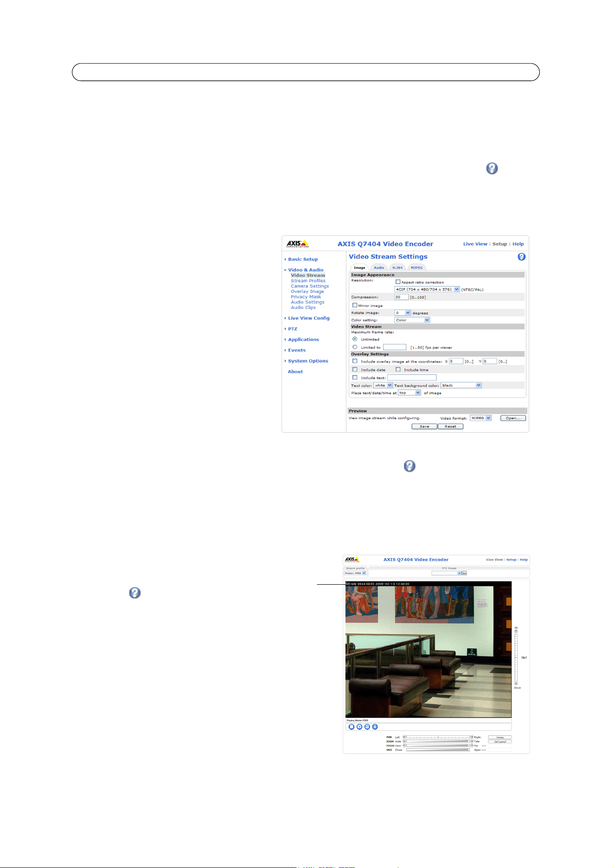
Task: Open the help icon beside Video Stream Settings
Action: pos(521,256)
